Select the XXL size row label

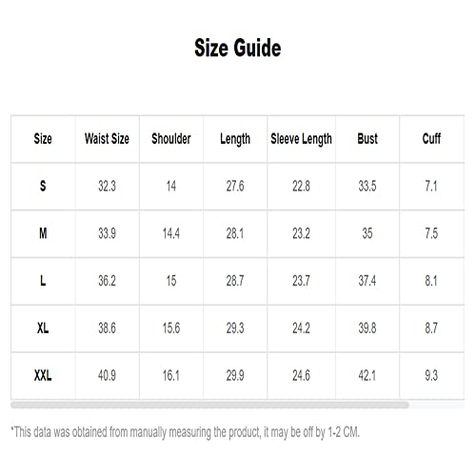(43, 376)
